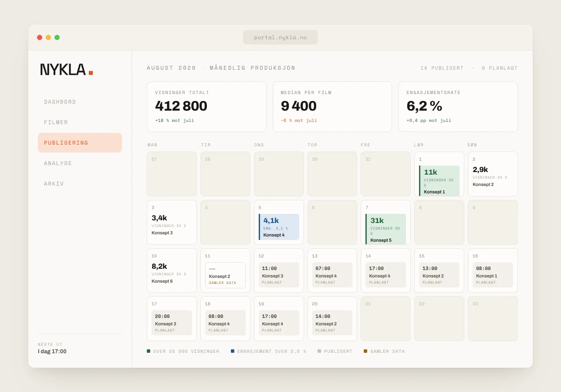
Task: Click the brown Samler data legend swatch
Action: [x=365, y=351]
